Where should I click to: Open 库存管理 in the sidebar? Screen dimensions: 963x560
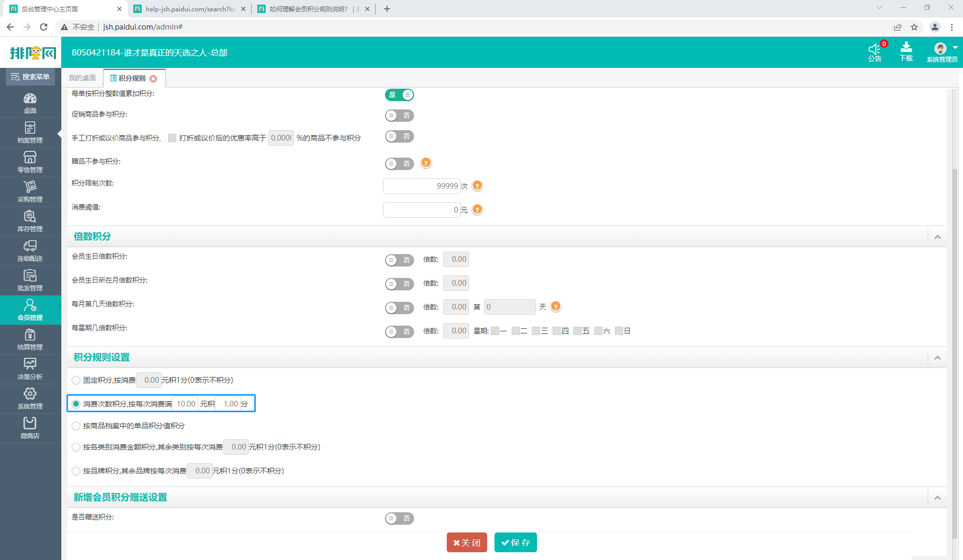click(30, 221)
